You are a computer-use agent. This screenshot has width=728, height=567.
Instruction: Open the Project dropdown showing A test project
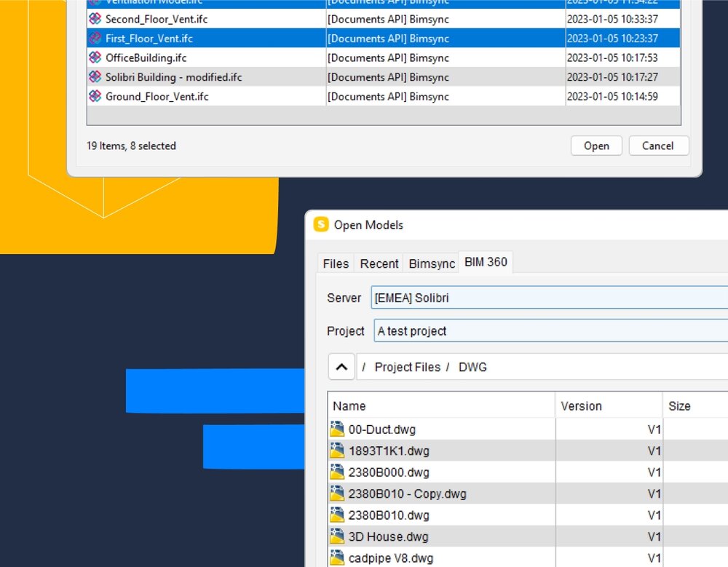tap(550, 330)
